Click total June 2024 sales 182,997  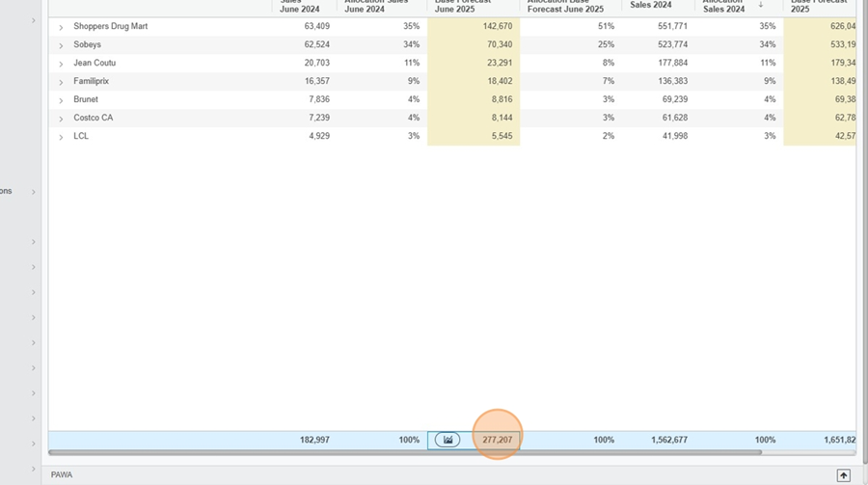tap(314, 440)
